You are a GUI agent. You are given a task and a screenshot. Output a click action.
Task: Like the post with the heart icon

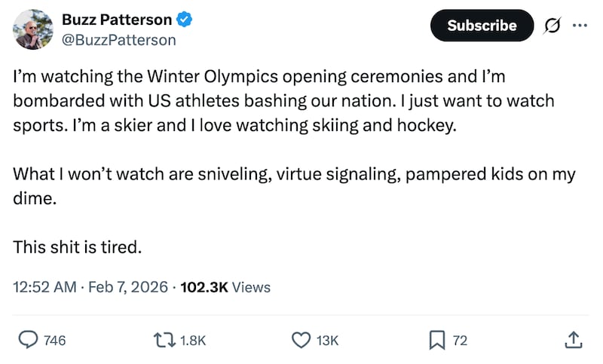[x=301, y=341]
